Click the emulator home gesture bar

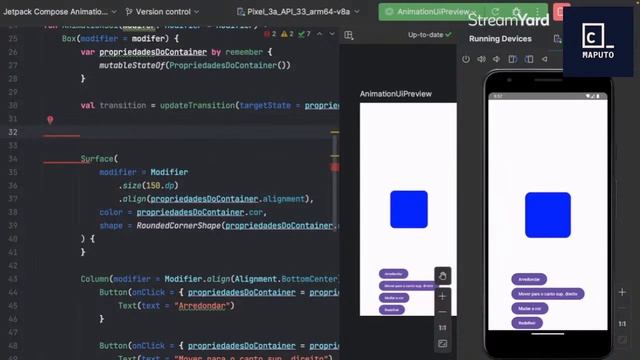[548, 334]
